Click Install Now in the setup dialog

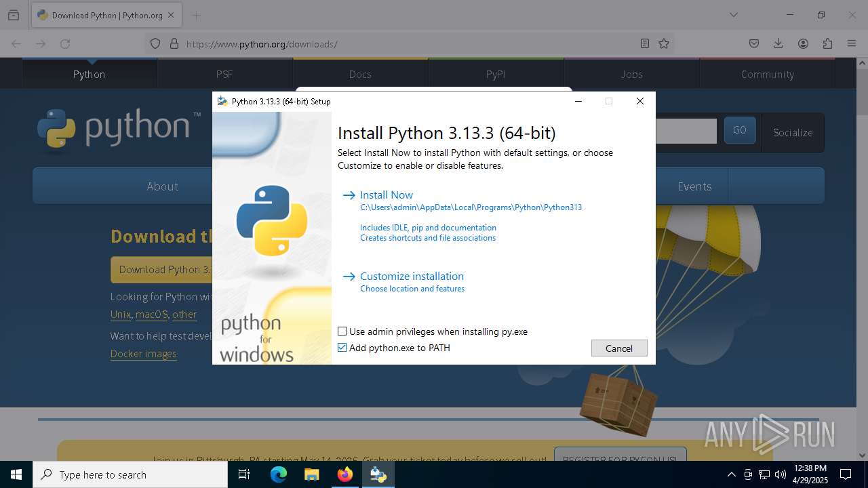387,195
